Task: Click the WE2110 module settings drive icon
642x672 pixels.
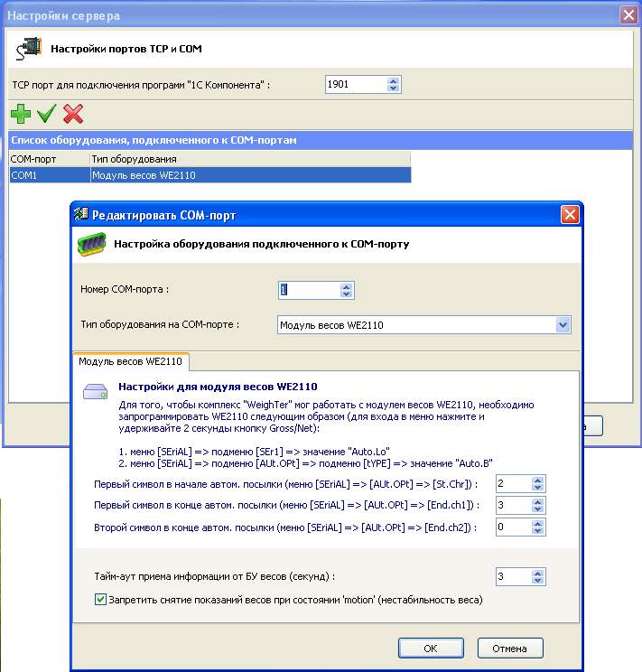Action: pyautogui.click(x=95, y=390)
